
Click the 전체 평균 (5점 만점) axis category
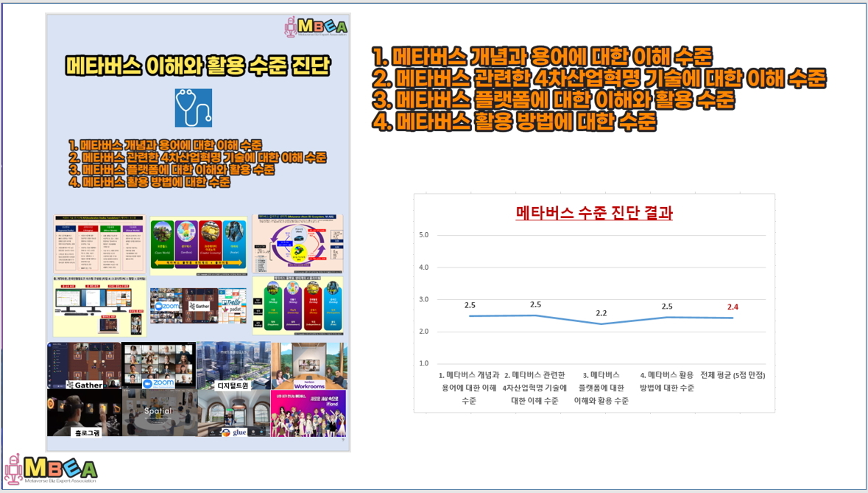tap(733, 375)
